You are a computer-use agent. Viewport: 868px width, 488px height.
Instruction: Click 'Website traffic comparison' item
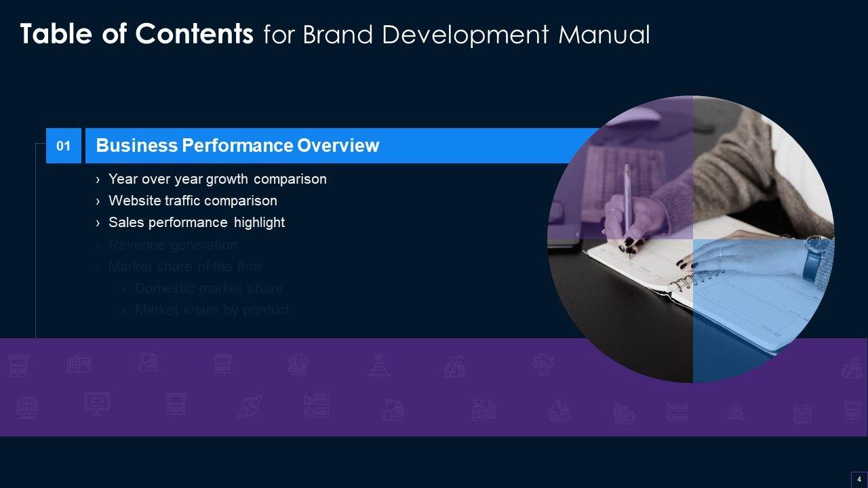click(193, 201)
